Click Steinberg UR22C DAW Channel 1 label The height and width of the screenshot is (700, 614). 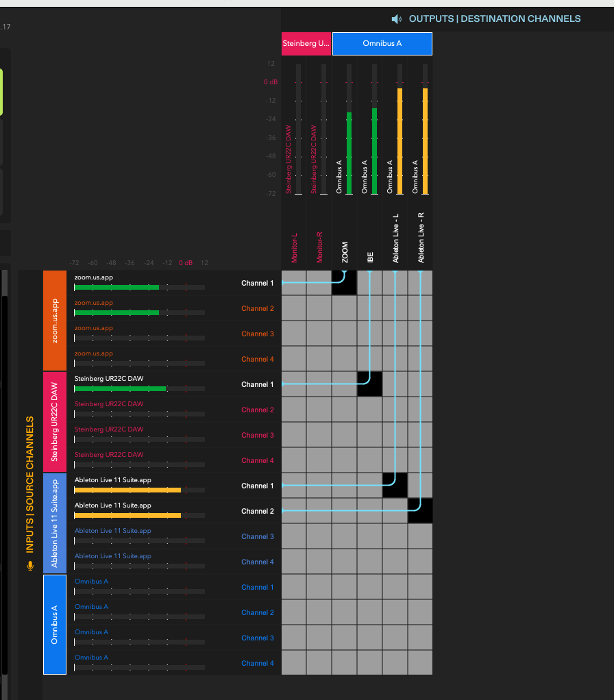coord(257,384)
